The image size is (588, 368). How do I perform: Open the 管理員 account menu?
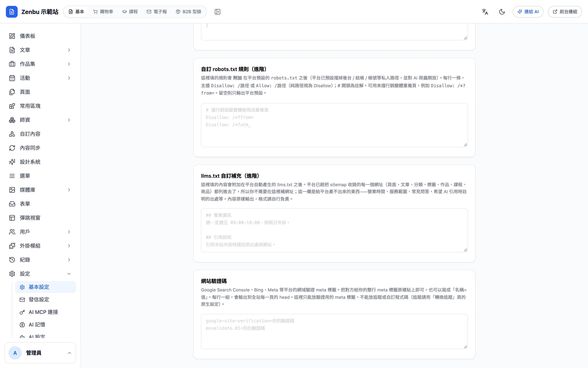click(x=40, y=353)
